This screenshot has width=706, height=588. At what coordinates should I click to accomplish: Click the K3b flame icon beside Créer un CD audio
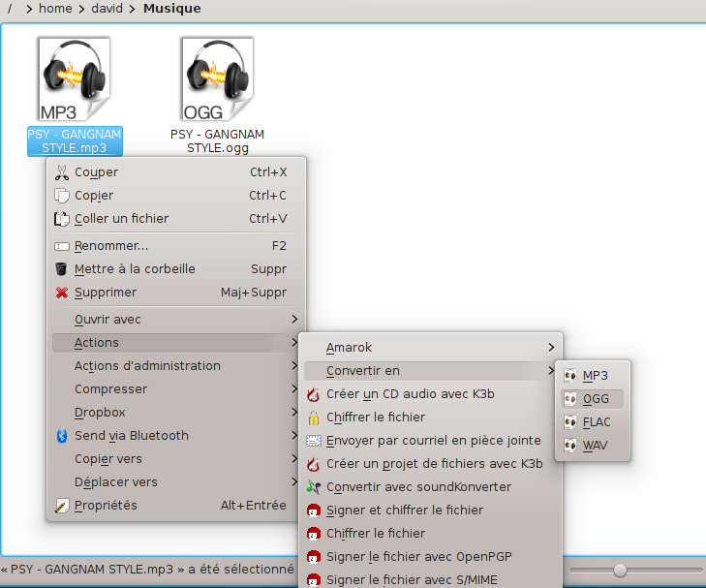(314, 394)
